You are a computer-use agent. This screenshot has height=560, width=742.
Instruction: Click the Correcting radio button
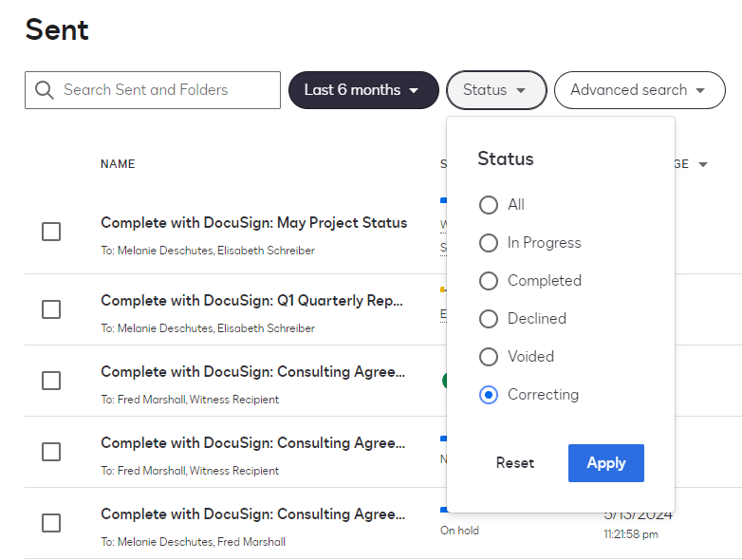[489, 395]
